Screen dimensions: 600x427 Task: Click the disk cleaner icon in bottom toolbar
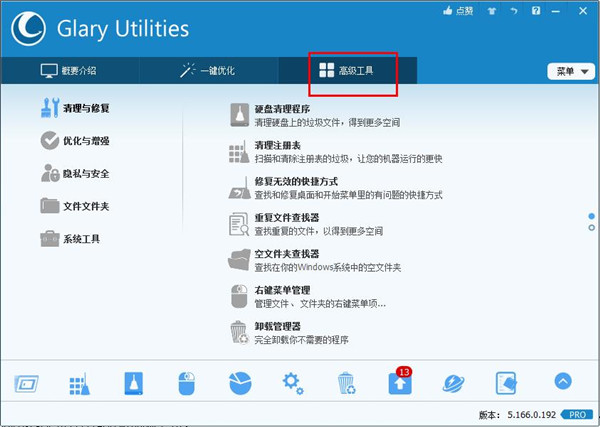point(134,383)
